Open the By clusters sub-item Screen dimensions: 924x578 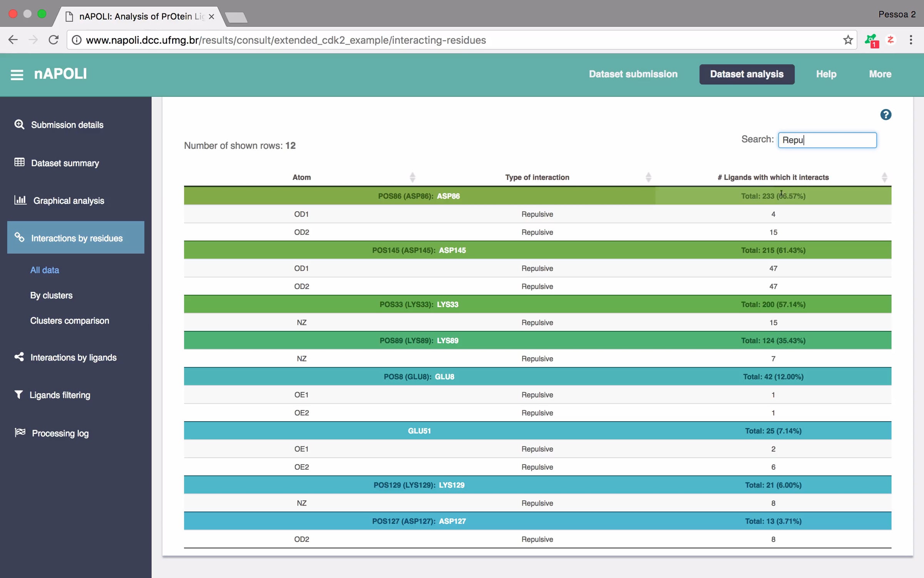(51, 296)
